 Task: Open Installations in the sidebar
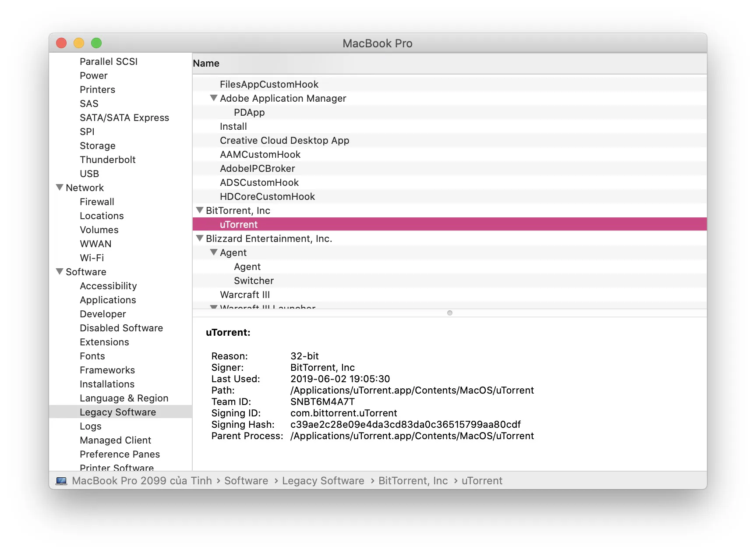(107, 384)
